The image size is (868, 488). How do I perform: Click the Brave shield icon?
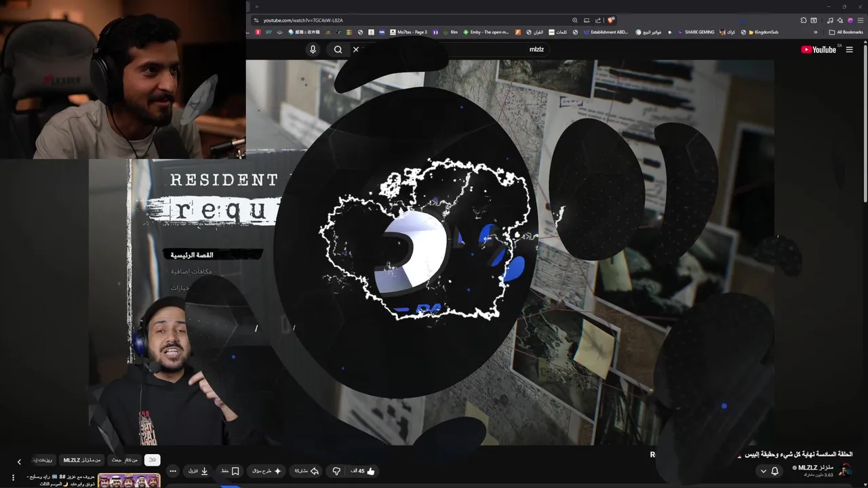(x=610, y=20)
